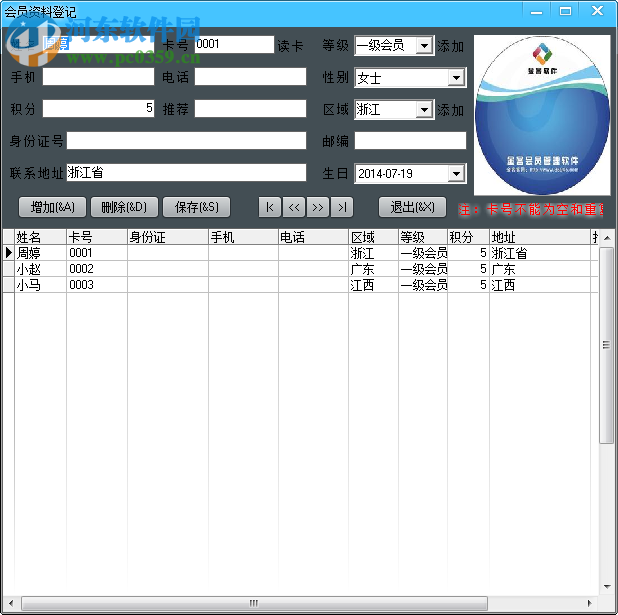Click 添加 next to 等级 dropdown

450,46
